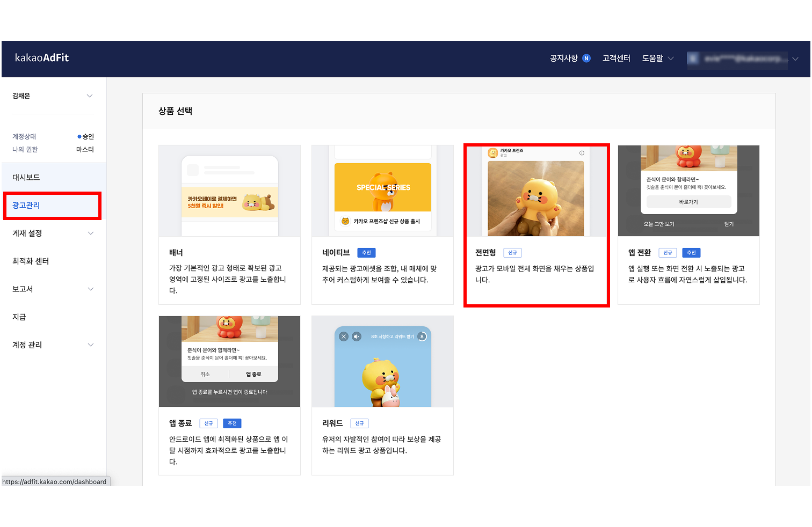Viewport: 812px width, 527px height.
Task: Select the 앱 전환 product thumbnail
Action: (x=688, y=191)
